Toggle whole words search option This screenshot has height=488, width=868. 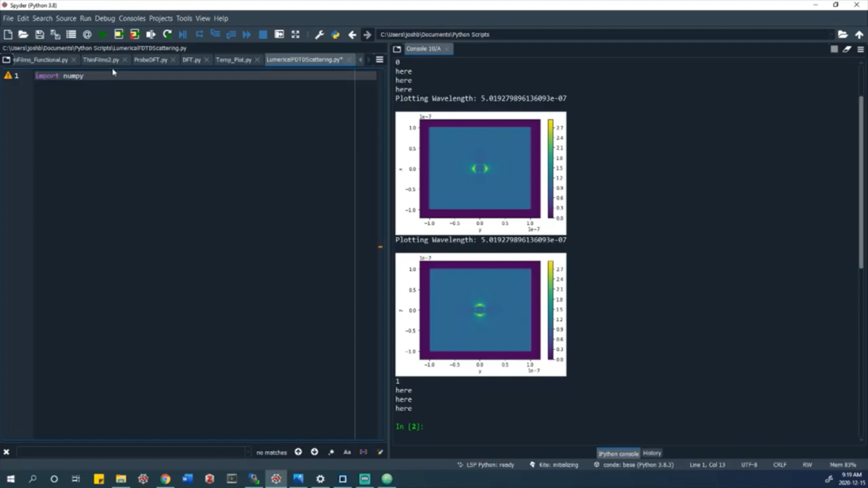(364, 453)
